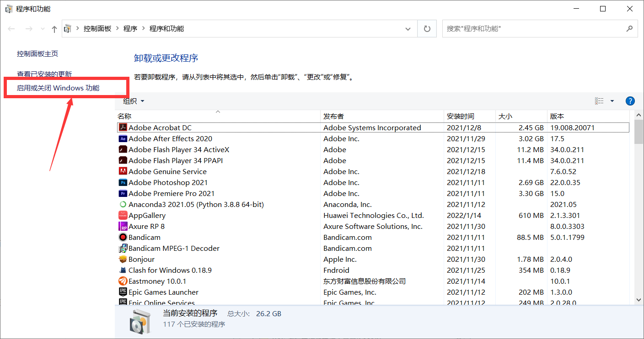Image resolution: width=644 pixels, height=339 pixels.
Task: Click the control panel icon in address bar
Action: coord(68,28)
